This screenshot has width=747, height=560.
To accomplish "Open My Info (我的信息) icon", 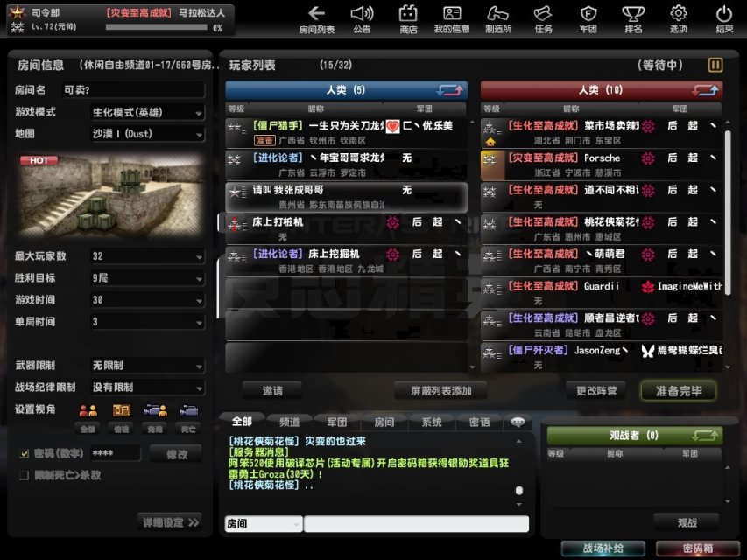I will point(452,18).
